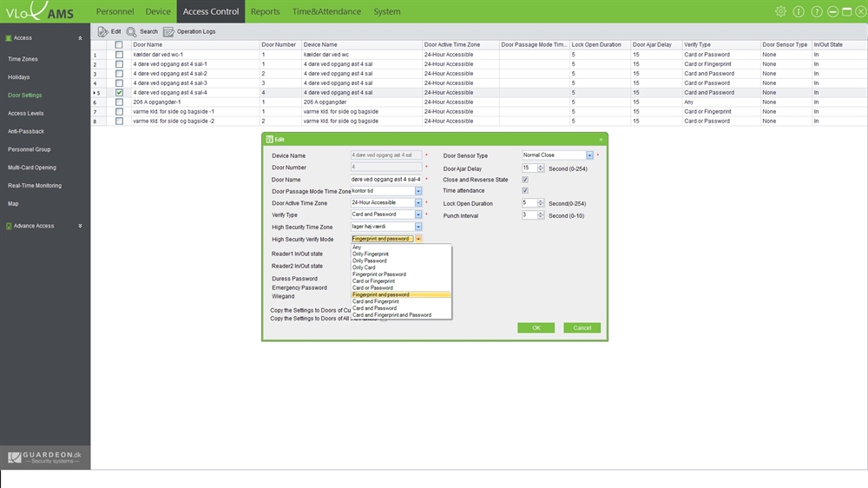This screenshot has width=868, height=488.
Task: Click Cancel in Edit dialog
Action: (582, 328)
